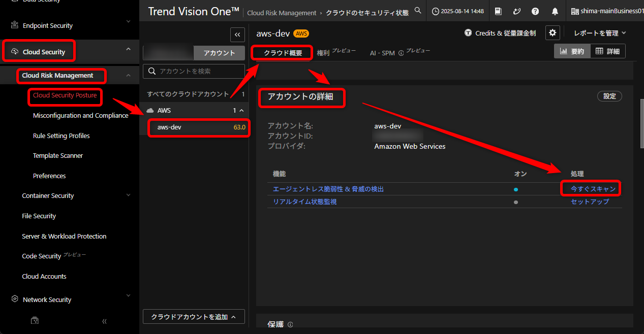Collapse the main sidebar with double chevron

[104, 321]
